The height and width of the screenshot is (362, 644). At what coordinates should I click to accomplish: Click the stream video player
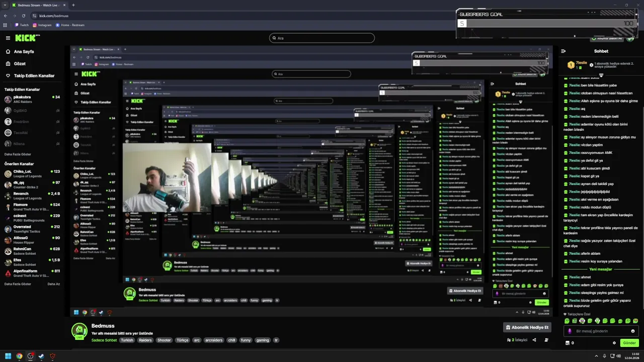click(311, 181)
